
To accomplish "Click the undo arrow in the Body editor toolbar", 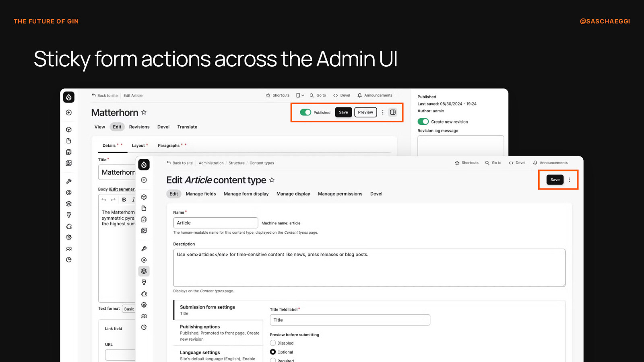I will (x=104, y=200).
